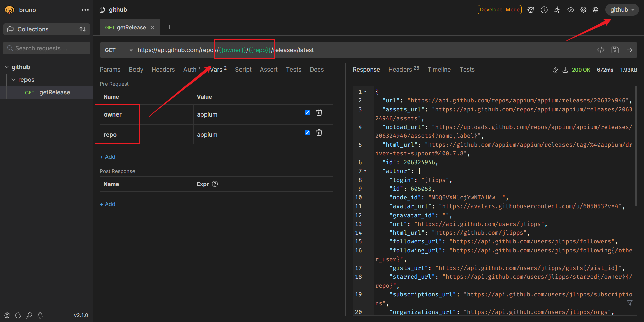Open the three-dots menu beside bruno
644x322 pixels.
click(x=85, y=10)
